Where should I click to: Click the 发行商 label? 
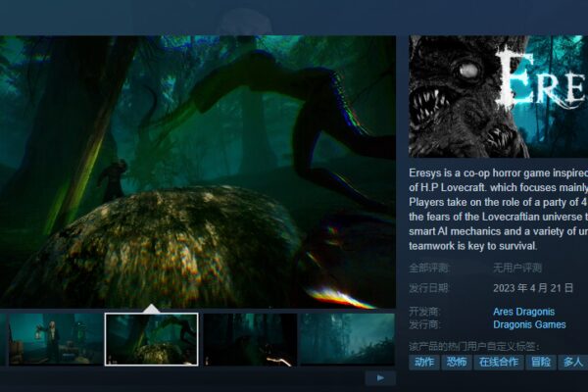(x=424, y=324)
